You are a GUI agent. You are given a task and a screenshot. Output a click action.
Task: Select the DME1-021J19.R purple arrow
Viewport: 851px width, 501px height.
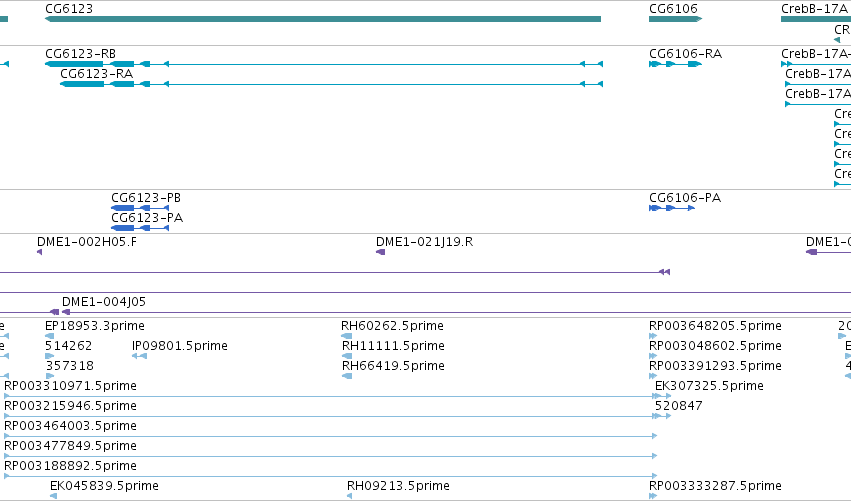click(x=380, y=252)
